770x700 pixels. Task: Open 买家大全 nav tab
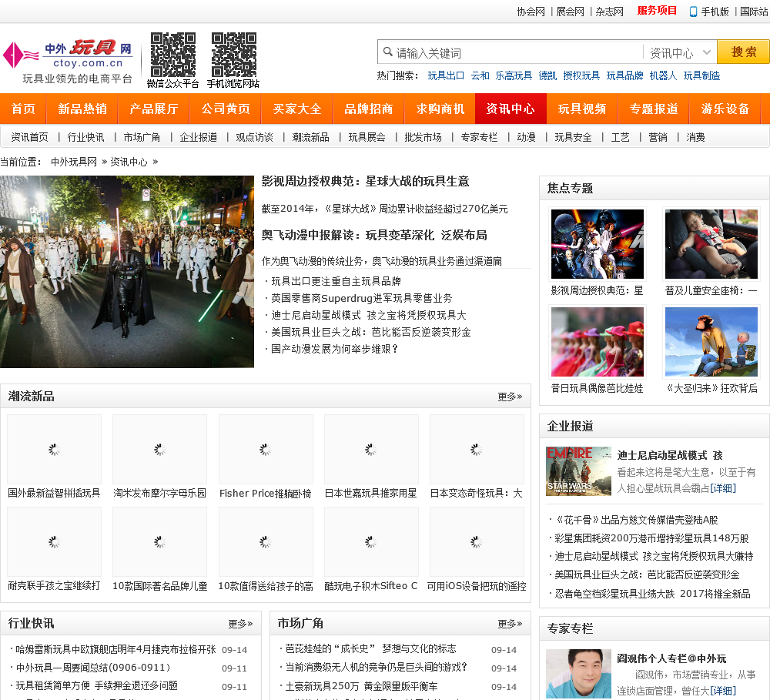click(297, 109)
